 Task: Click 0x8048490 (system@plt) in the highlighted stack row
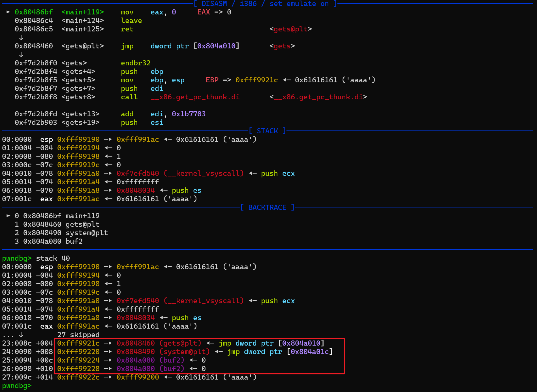163,352
